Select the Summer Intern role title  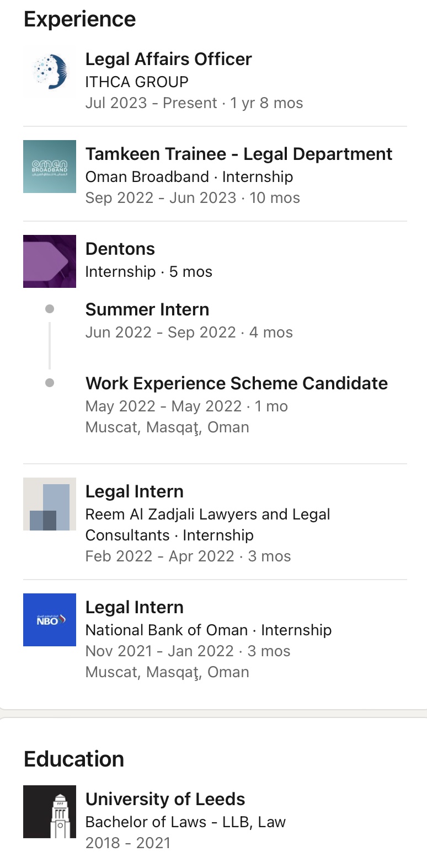[x=147, y=309]
